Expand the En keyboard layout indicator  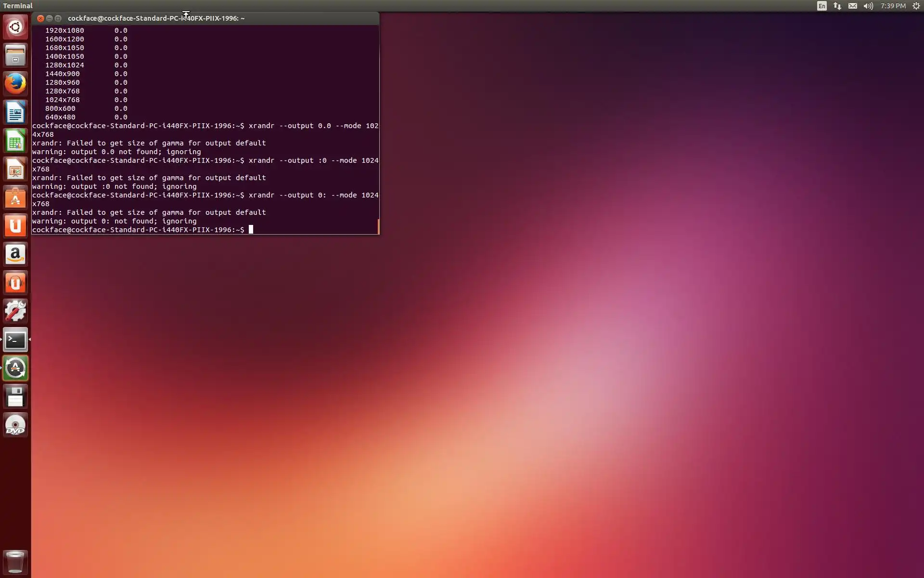[x=821, y=6]
